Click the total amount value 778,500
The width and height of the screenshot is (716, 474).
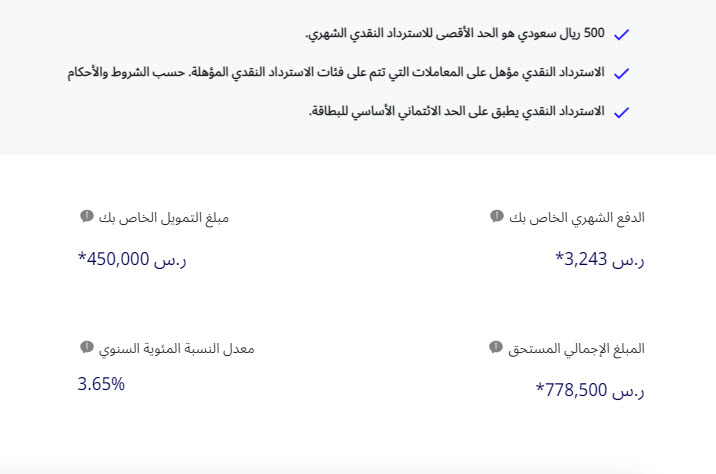pos(590,390)
